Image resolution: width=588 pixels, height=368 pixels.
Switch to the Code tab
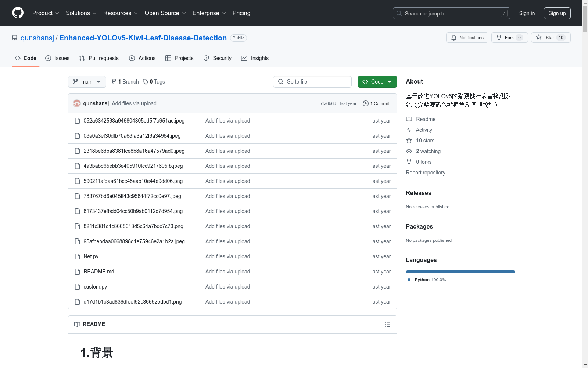click(x=26, y=58)
